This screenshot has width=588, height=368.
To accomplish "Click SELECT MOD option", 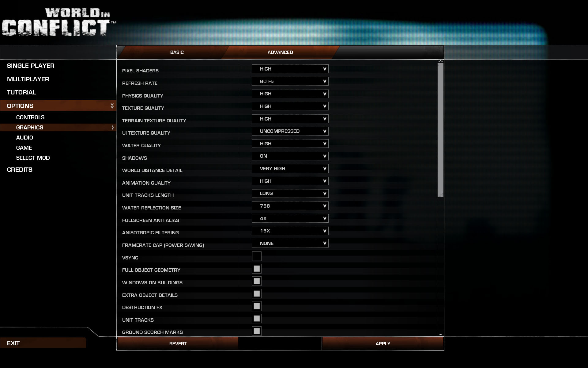I will (32, 157).
